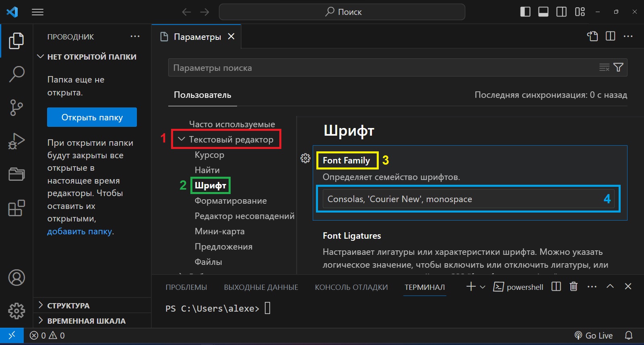Open the Run and Debug view
This screenshot has height=345, width=644.
tap(17, 141)
